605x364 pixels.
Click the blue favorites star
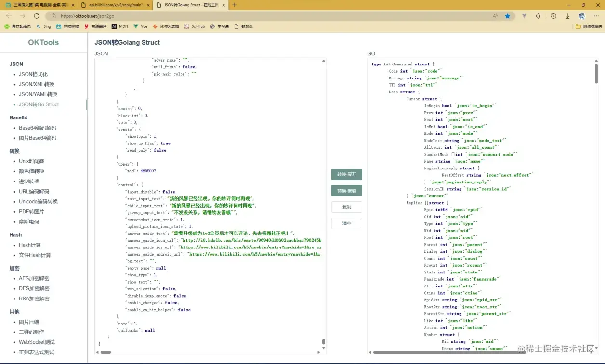pyautogui.click(x=507, y=16)
